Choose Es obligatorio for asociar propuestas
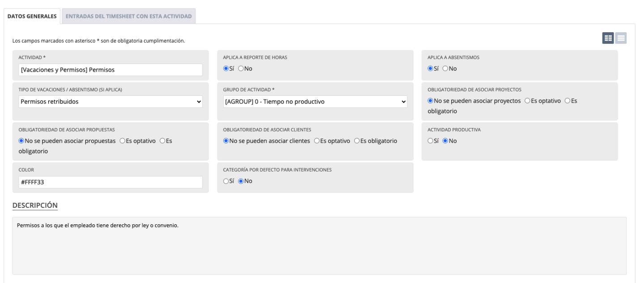This screenshot has width=644, height=283. (163, 141)
